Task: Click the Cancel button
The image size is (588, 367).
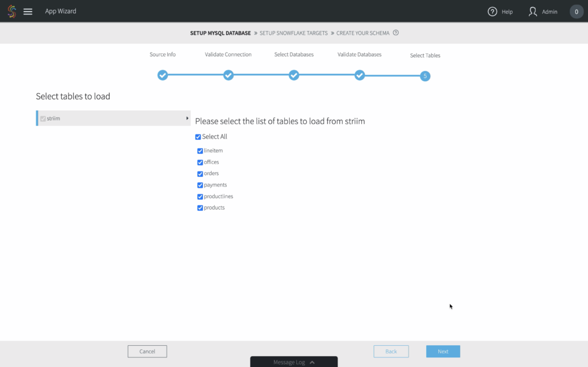Action: pos(147,351)
